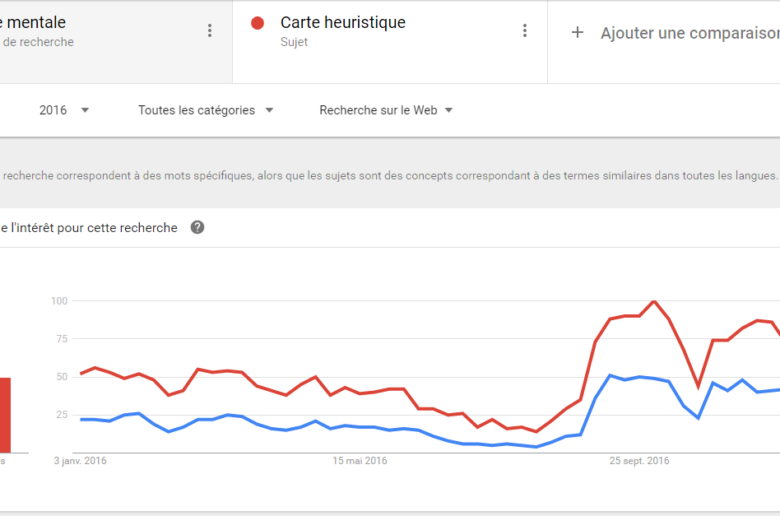Open the 2016 time range dropdown
The image size is (780, 516).
(64, 110)
